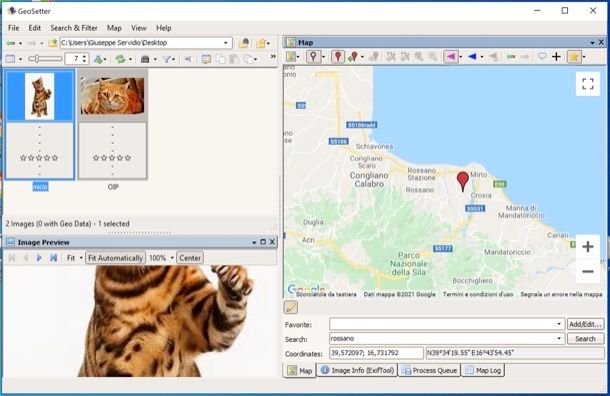The height and width of the screenshot is (396, 610).
Task: Open the Search & Filter menu
Action: pos(74,28)
